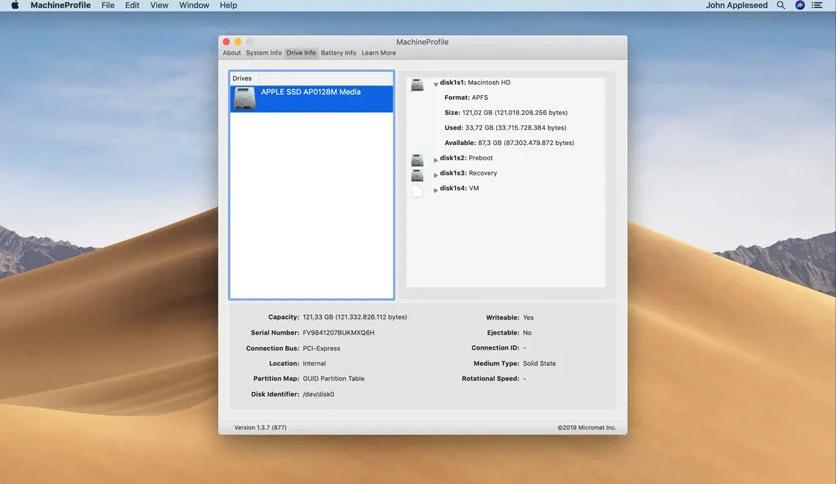Click the /dev/disk0 disk identifier

(318, 394)
